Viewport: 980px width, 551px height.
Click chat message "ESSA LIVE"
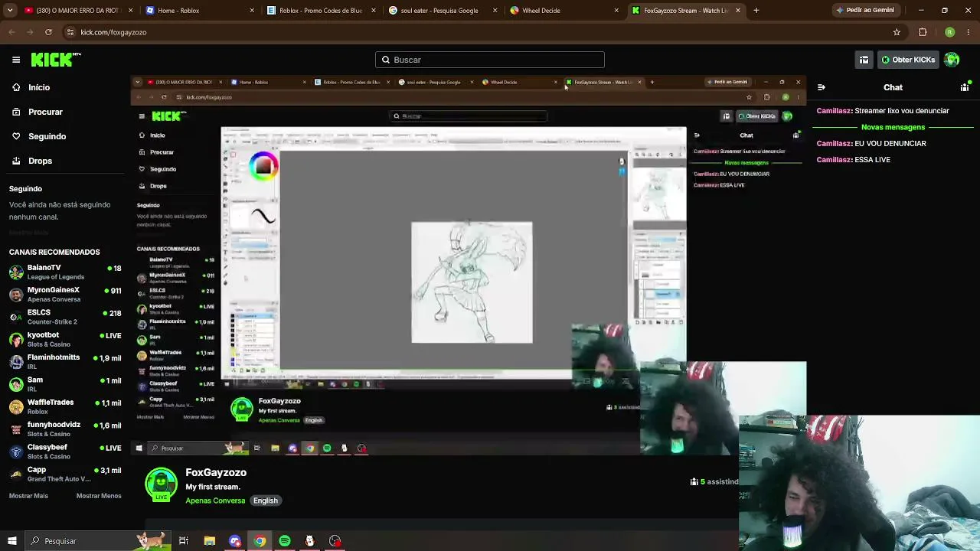[x=872, y=159]
